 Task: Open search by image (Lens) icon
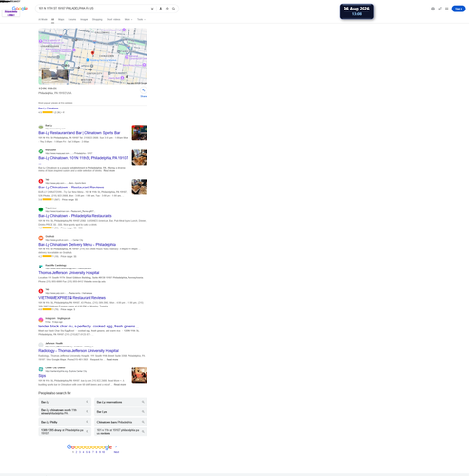click(167, 9)
